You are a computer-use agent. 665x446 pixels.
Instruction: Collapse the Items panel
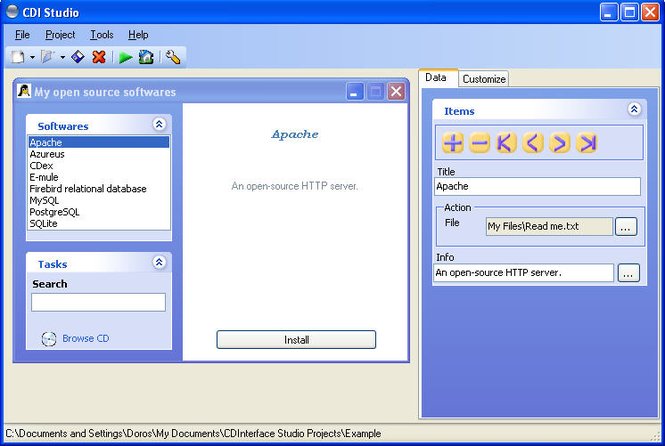(633, 110)
